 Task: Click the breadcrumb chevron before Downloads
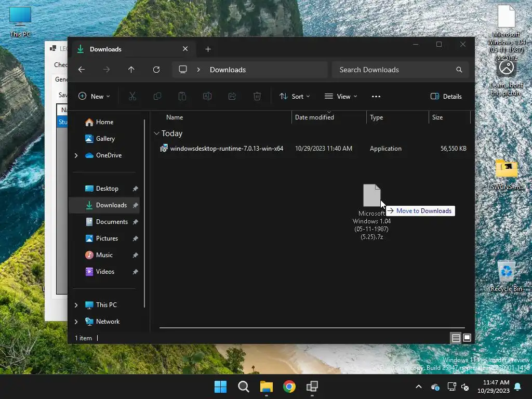198,70
